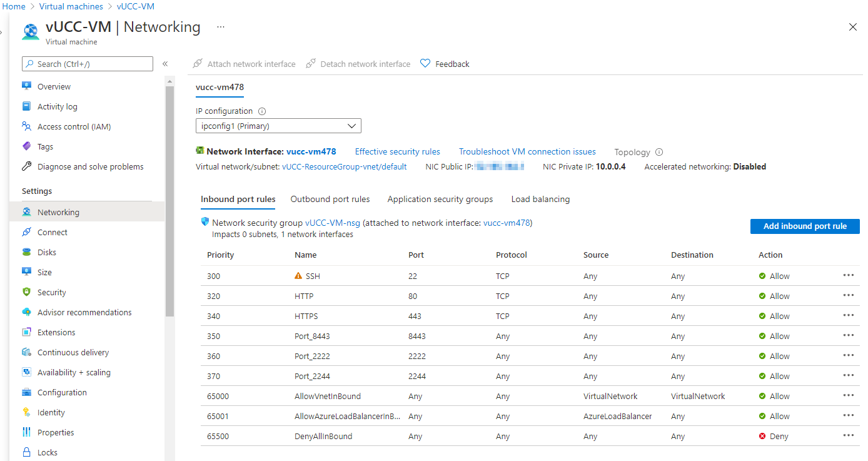Click the Security shield icon in sidebar
The image size is (868, 461).
(x=26, y=292)
